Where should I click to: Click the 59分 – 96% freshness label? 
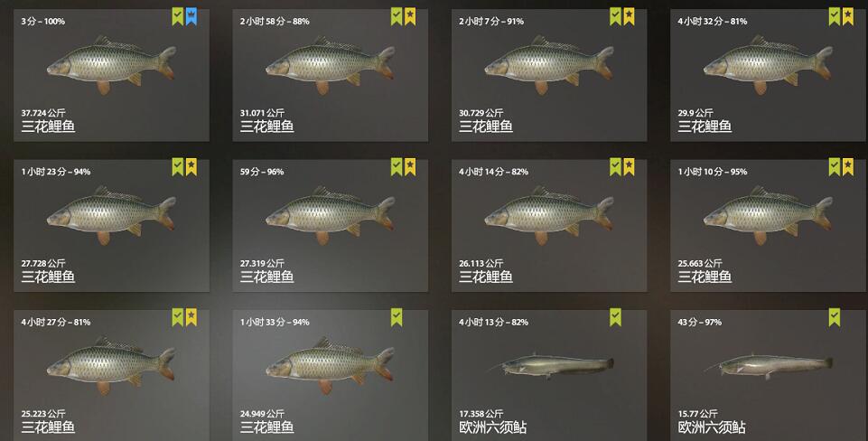262,172
